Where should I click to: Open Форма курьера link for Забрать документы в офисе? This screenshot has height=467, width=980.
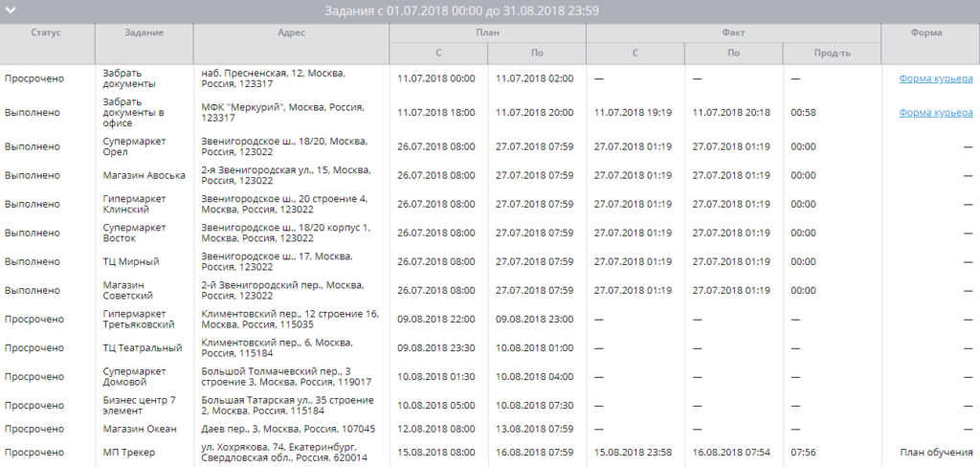coord(936,113)
